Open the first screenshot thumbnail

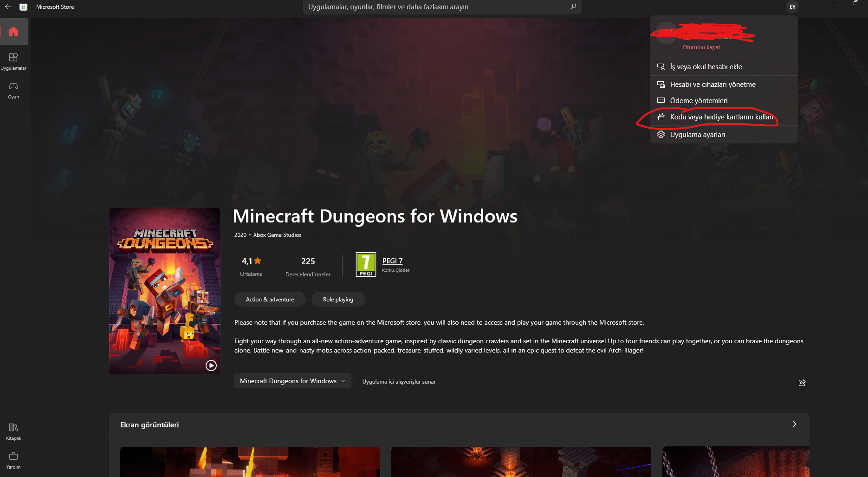250,462
